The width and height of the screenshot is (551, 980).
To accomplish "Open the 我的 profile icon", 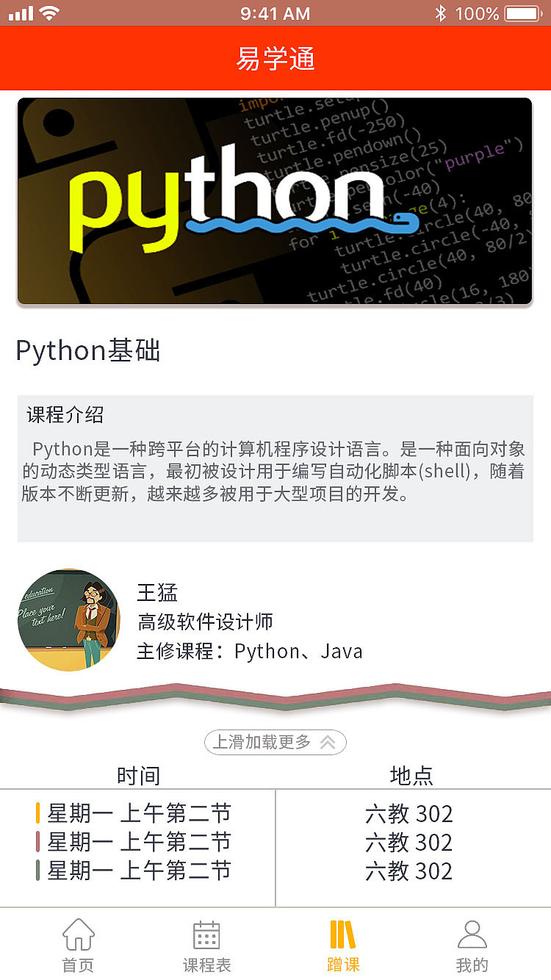I will point(472,934).
